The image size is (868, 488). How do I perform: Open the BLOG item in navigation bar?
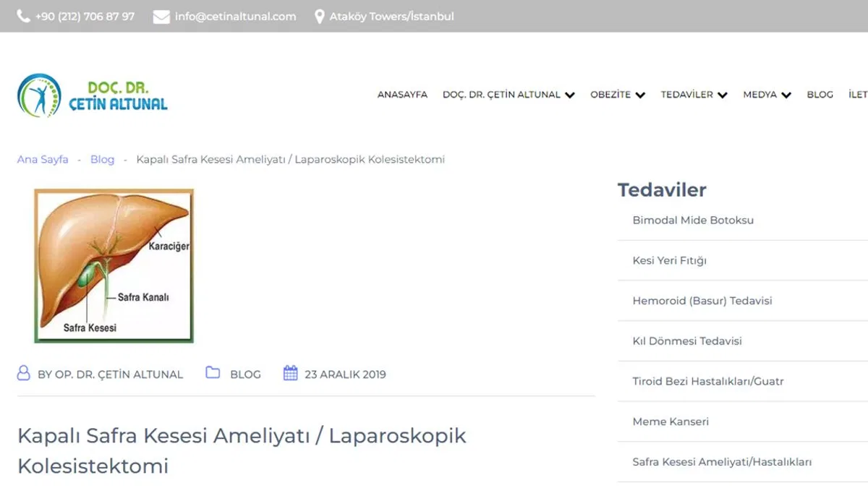click(x=820, y=95)
